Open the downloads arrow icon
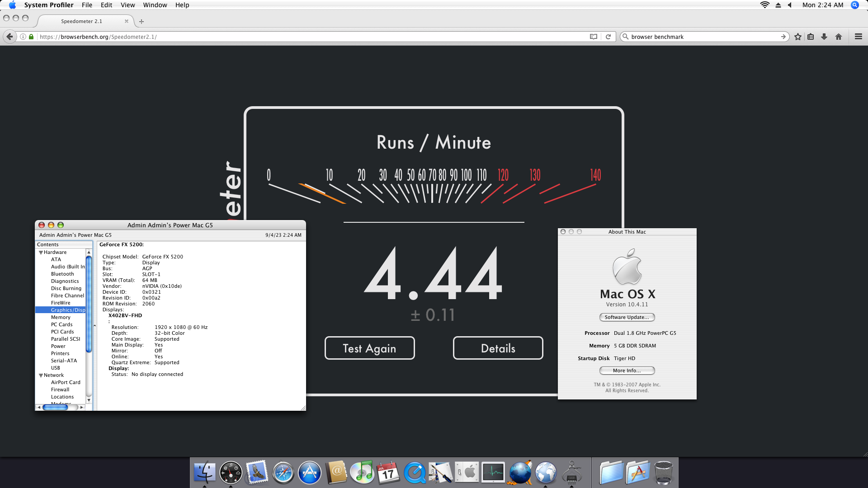 point(824,37)
